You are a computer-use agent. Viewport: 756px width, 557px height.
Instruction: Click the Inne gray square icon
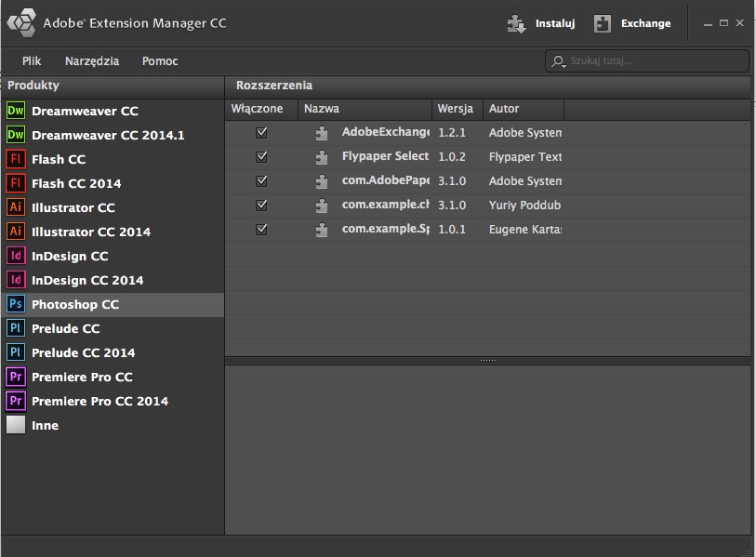tap(16, 425)
